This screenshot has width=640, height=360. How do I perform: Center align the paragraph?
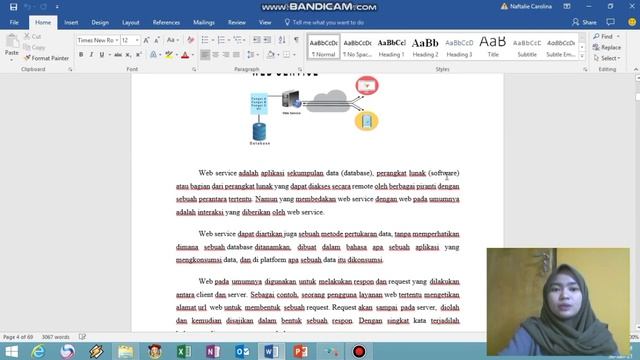tap(216, 54)
